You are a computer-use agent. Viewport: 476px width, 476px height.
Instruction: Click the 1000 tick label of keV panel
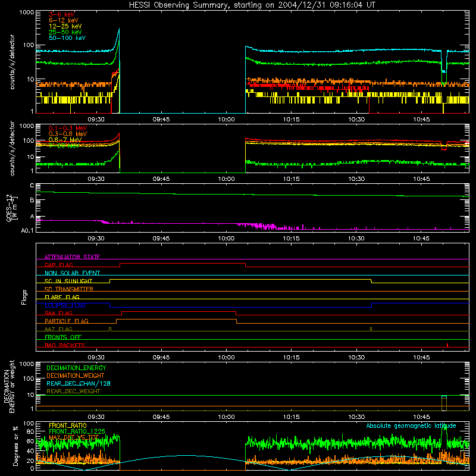coord(27,12)
